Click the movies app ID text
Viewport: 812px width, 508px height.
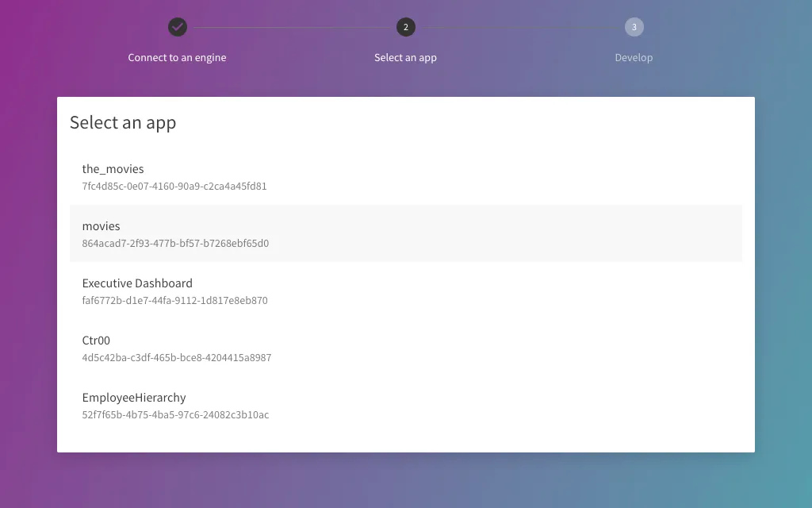(175, 243)
